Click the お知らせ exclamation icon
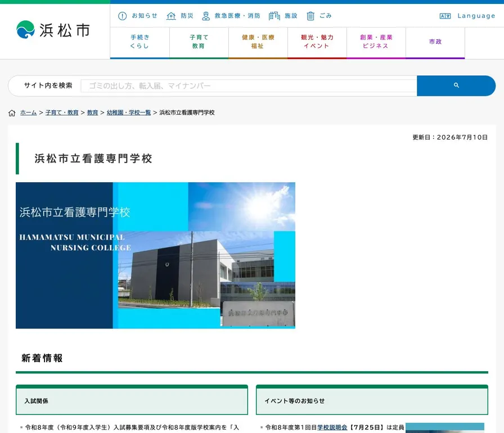Screen dimensions: 504x433 (x=122, y=16)
